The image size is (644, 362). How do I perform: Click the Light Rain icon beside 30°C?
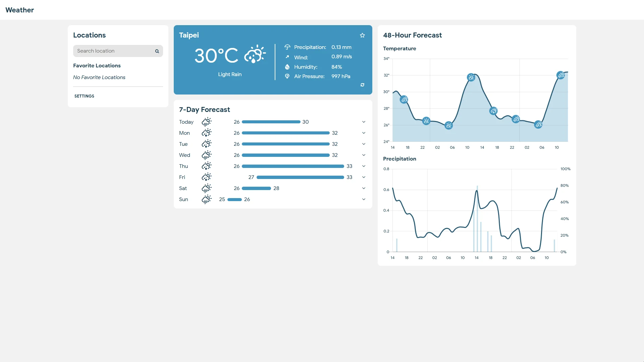255,55
